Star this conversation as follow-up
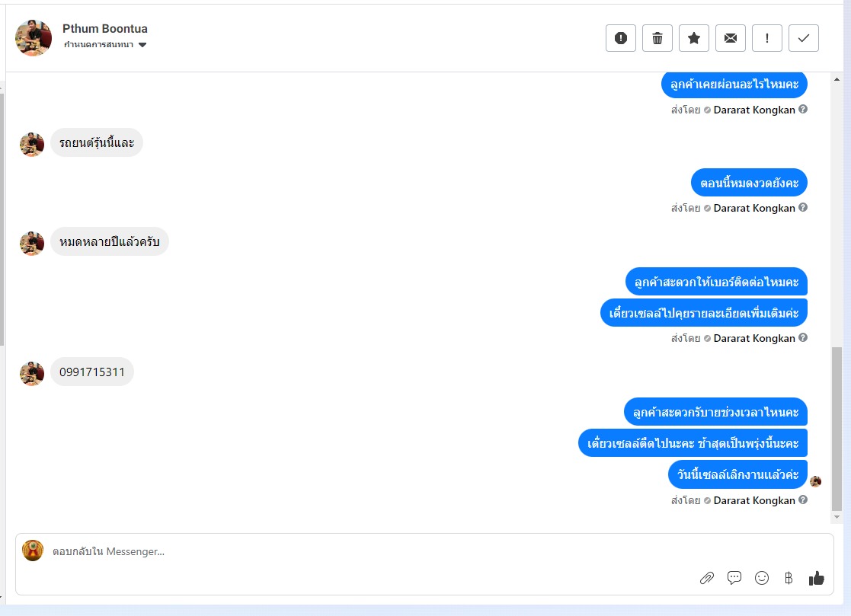 click(x=694, y=38)
